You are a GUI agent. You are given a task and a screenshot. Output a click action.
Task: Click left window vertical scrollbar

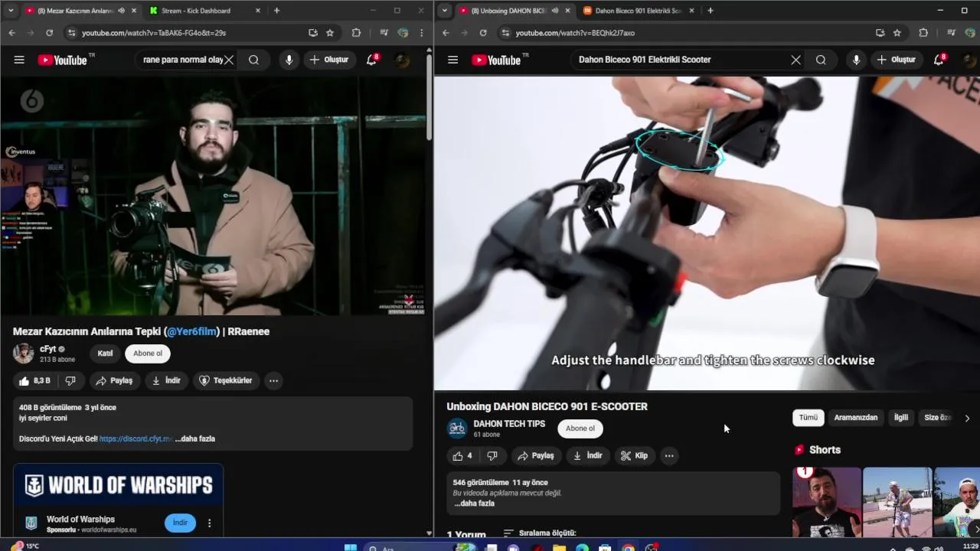429,96
